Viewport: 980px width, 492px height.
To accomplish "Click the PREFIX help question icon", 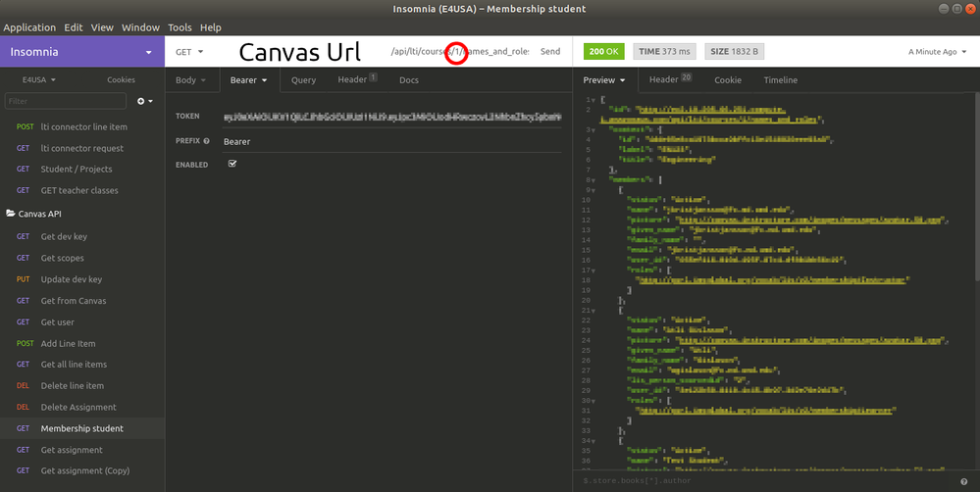I will point(206,141).
